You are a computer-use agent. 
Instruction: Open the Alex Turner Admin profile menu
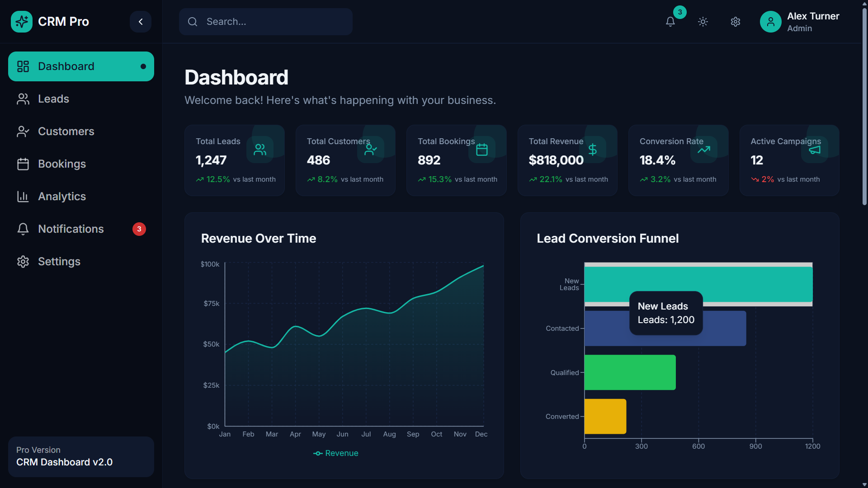[799, 22]
